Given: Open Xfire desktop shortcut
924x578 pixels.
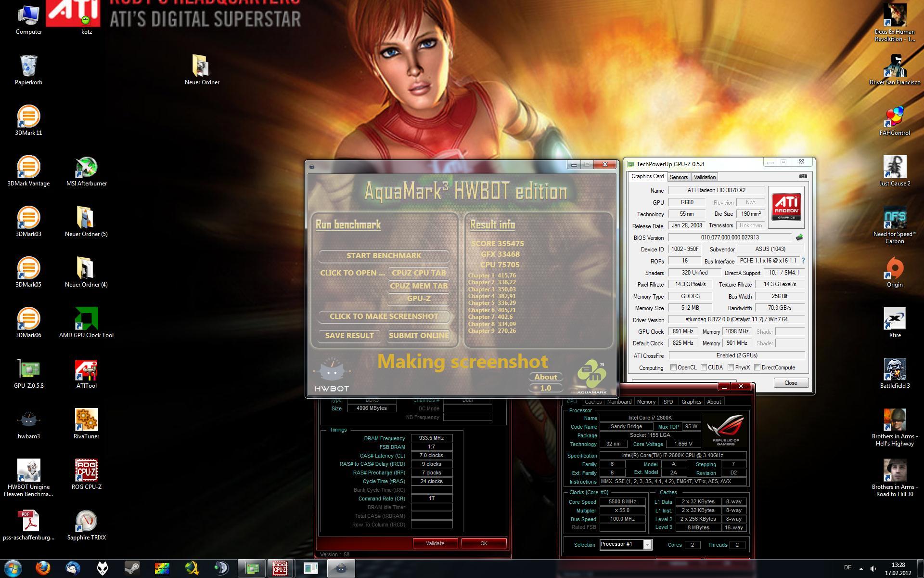Looking at the screenshot, I should click(895, 323).
